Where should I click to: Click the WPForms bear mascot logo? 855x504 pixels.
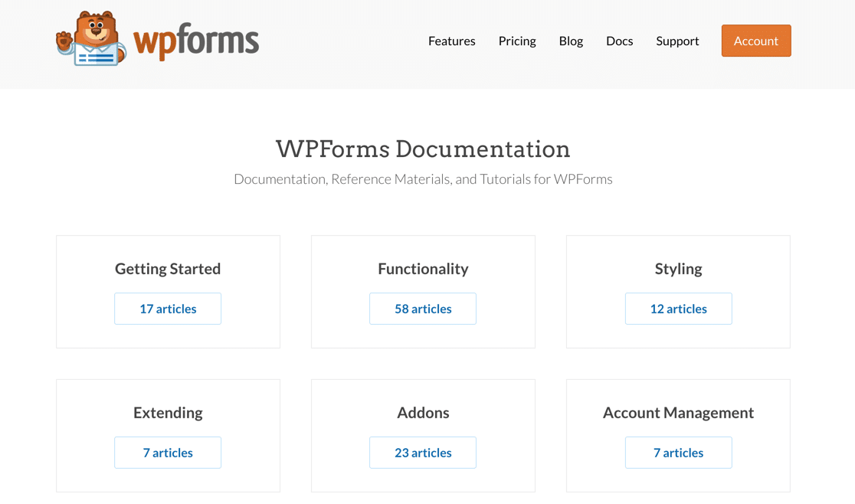pyautogui.click(x=91, y=39)
